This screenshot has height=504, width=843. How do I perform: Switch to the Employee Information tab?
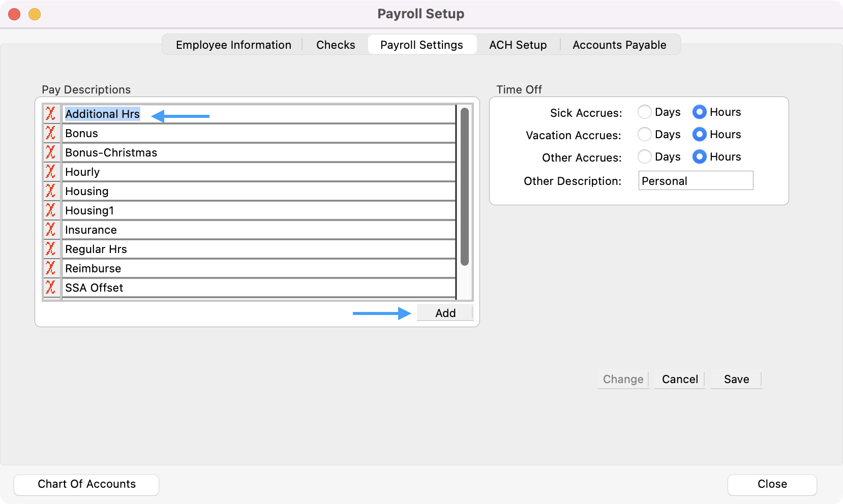coord(233,45)
